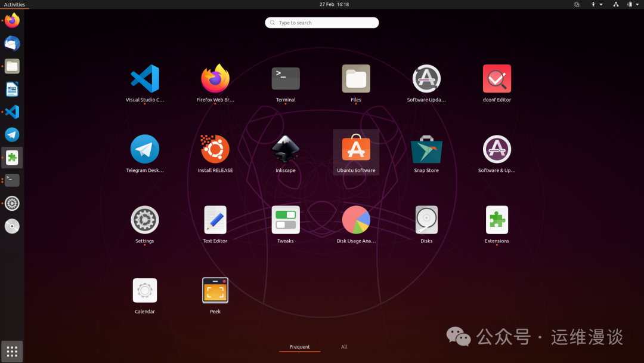Launch the Peek screen recorder
This screenshot has width=644, height=363.
coord(215,290)
